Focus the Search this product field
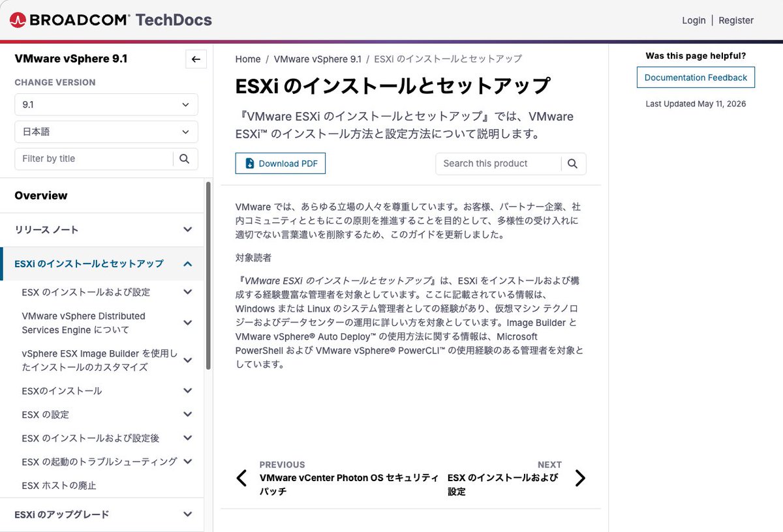 498,164
